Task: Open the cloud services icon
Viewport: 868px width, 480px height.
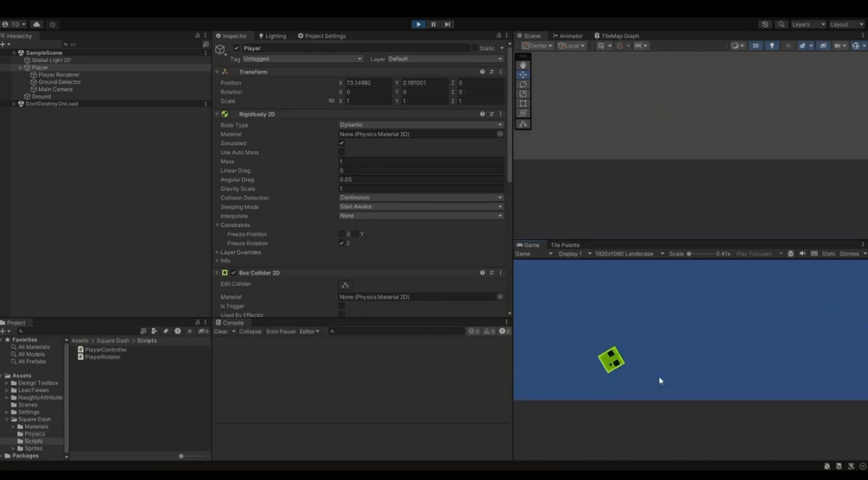Action: click(x=36, y=24)
